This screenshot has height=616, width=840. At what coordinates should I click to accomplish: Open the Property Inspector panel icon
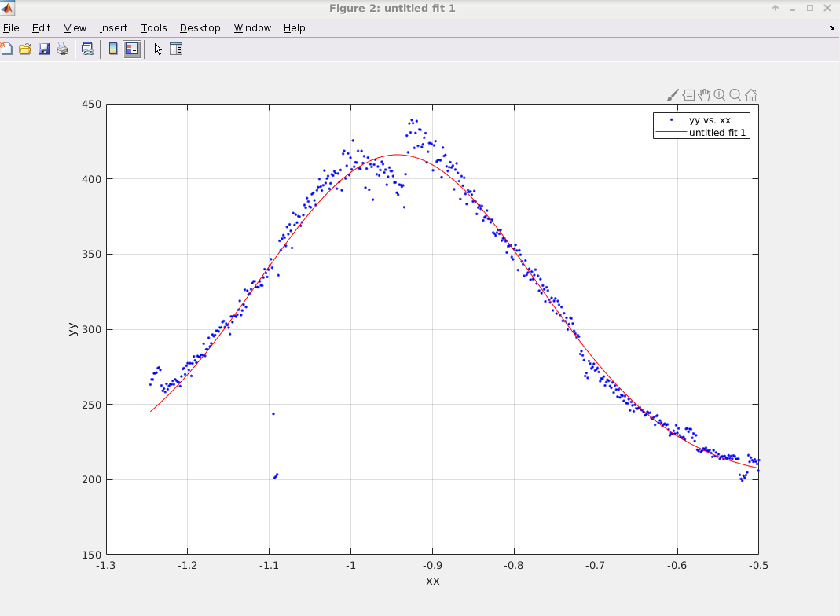pyautogui.click(x=176, y=49)
